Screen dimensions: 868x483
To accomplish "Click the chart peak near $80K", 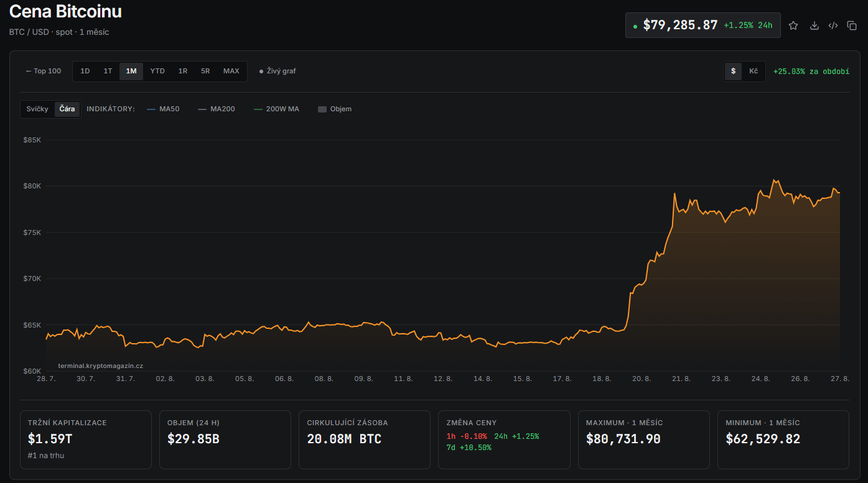I will [x=774, y=180].
